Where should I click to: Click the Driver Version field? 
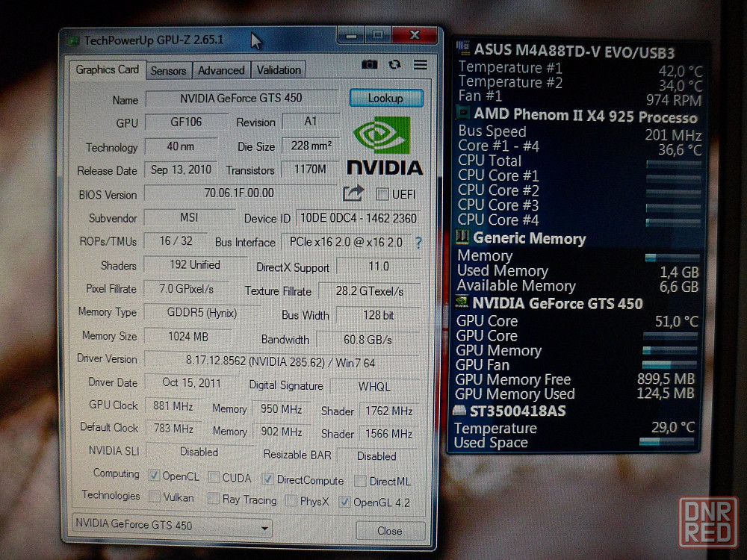(281, 362)
